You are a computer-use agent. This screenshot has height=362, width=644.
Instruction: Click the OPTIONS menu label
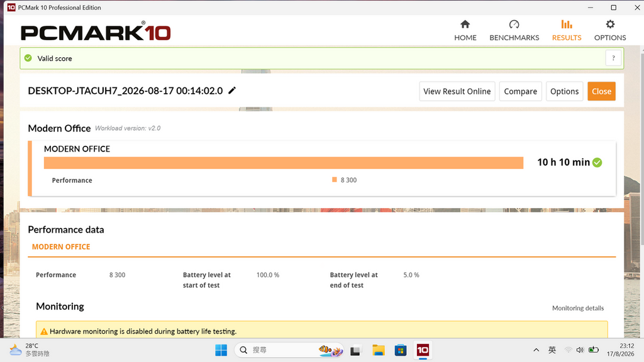coord(610,38)
